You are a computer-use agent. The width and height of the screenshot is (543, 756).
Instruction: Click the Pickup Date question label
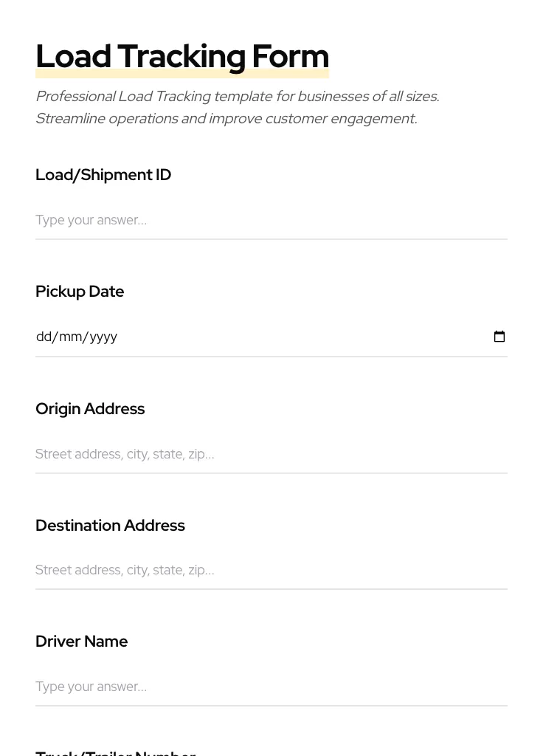coord(80,292)
